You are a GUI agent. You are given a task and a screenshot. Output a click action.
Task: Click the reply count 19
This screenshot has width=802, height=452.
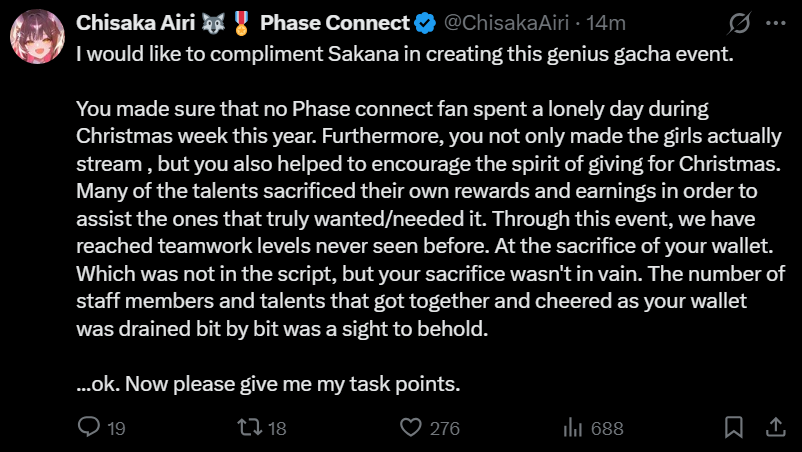pyautogui.click(x=116, y=428)
